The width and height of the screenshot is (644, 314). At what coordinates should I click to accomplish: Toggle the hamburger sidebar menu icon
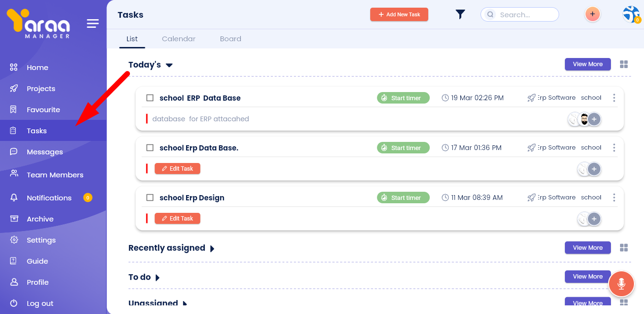click(93, 23)
